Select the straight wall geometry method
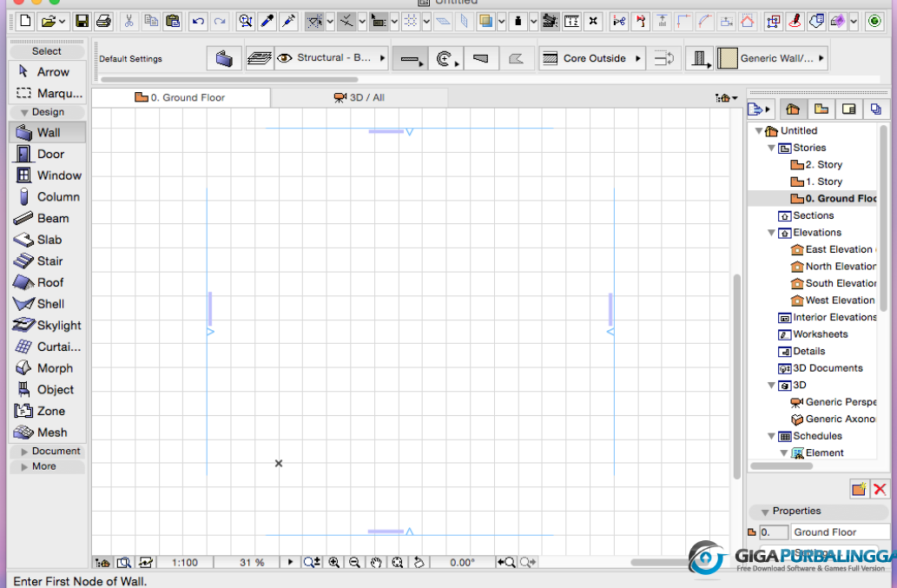Viewport: 897px width, 588px height. click(410, 58)
